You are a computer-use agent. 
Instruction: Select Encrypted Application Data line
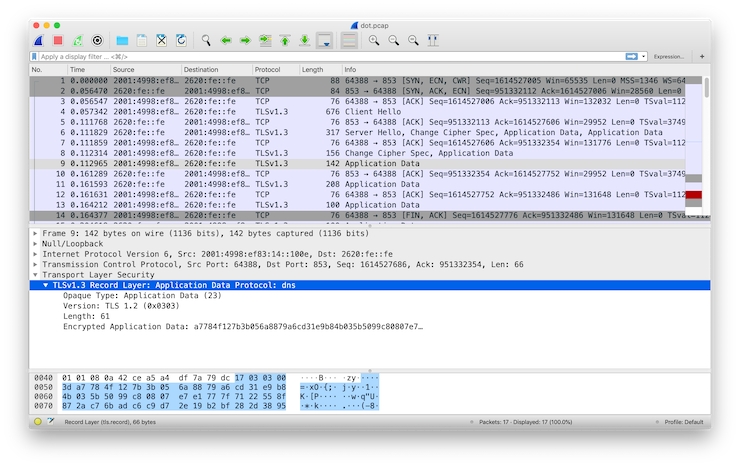coord(243,327)
